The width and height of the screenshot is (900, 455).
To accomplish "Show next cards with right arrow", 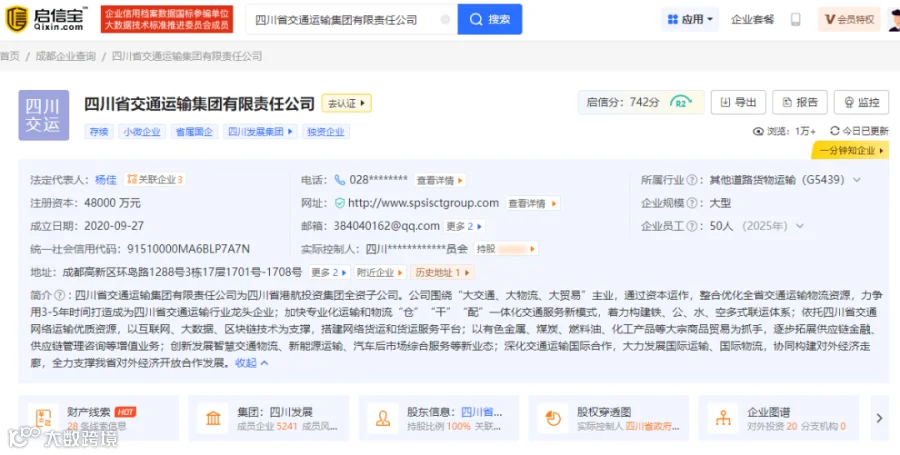I will [879, 418].
